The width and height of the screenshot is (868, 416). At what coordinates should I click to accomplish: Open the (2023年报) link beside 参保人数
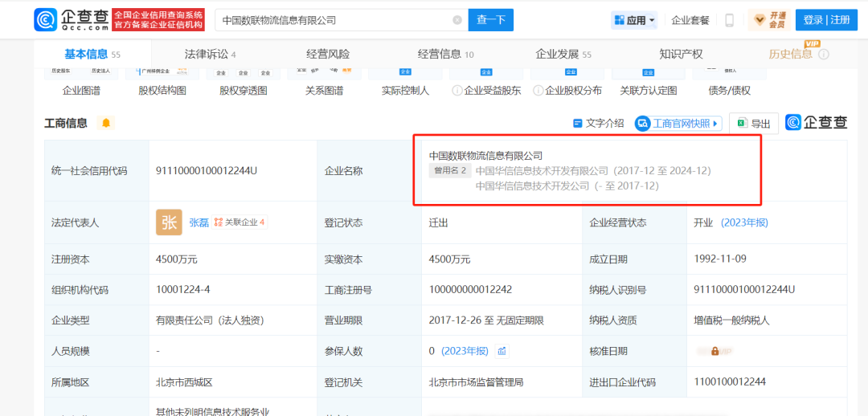point(465,351)
